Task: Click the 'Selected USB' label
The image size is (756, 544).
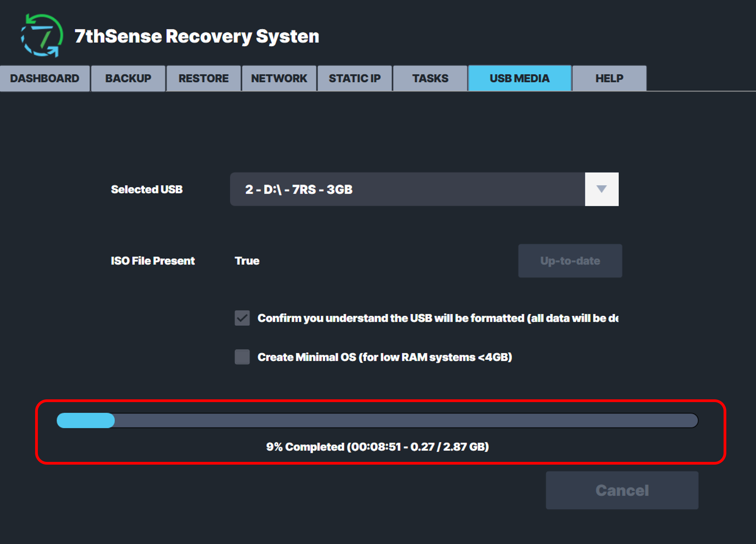Action: click(147, 189)
